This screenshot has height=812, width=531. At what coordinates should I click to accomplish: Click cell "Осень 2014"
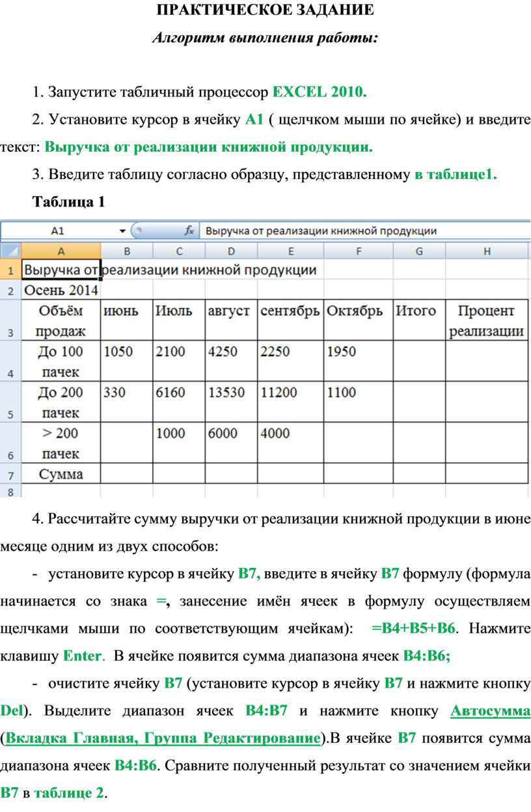[x=61, y=290]
